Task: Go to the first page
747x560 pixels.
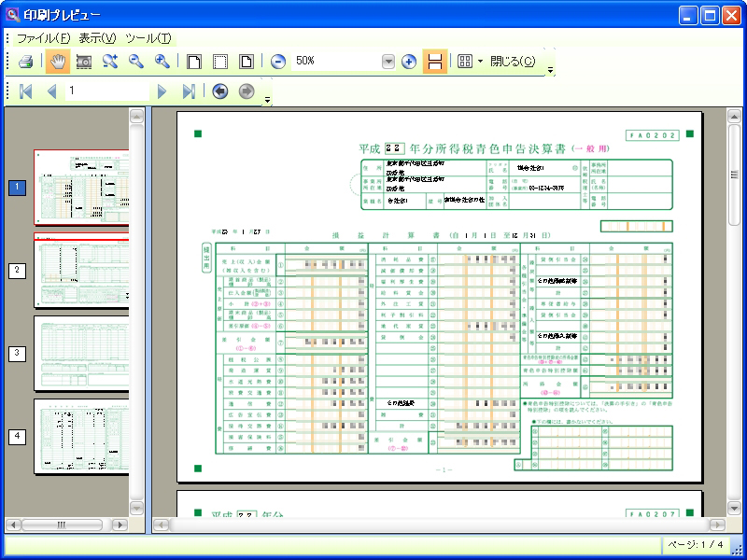Action: click(26, 91)
